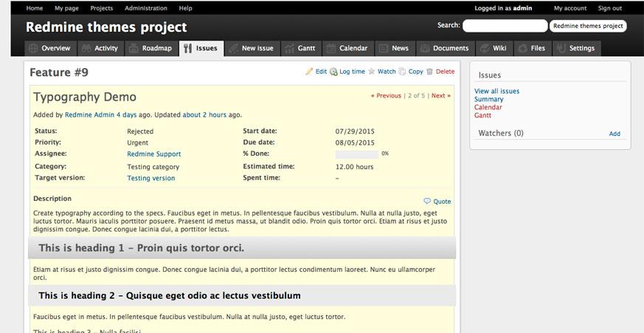Click the newspaper icon on News tab
The height and width of the screenshot is (333, 644).
coord(383,48)
